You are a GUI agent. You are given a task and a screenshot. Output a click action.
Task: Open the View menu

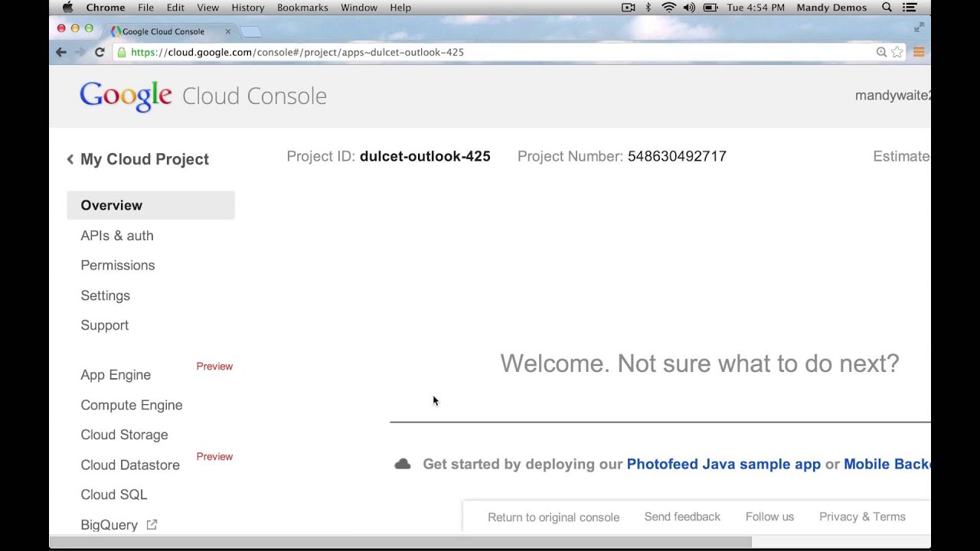pyautogui.click(x=207, y=8)
